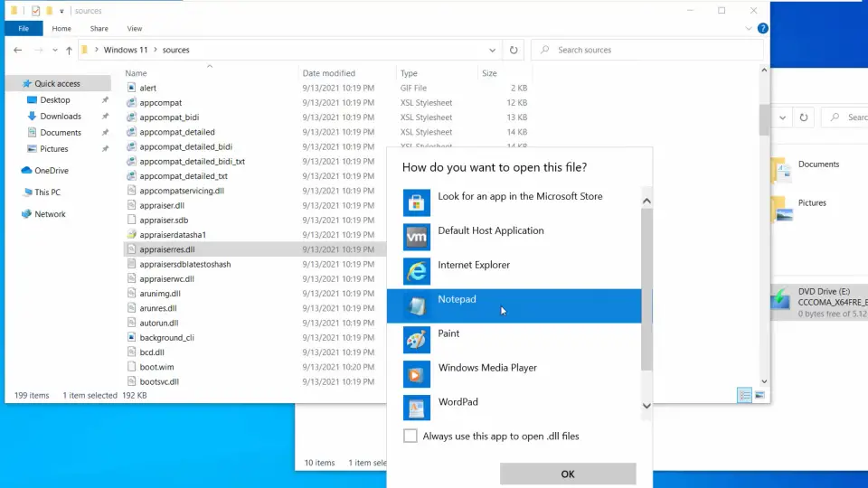Click the properties checkmark icon in title bar
868x488 pixels.
pos(35,11)
